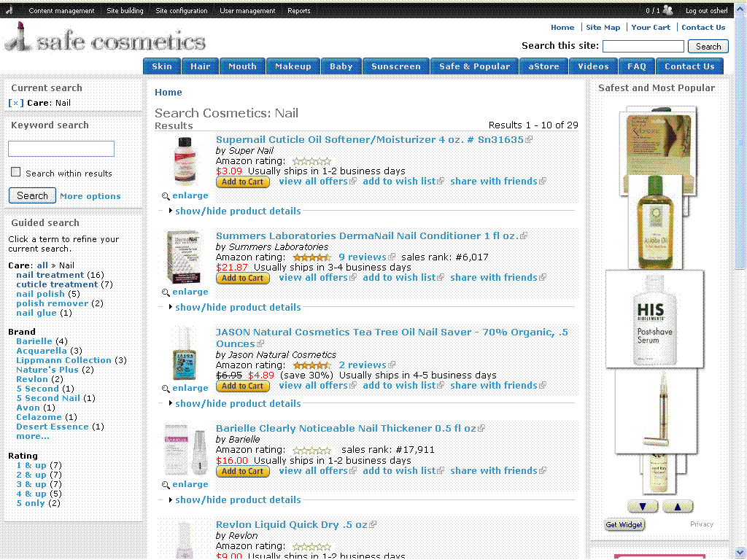Click the Amazon rating stars for DermaNail product
747x560 pixels.
click(311, 257)
